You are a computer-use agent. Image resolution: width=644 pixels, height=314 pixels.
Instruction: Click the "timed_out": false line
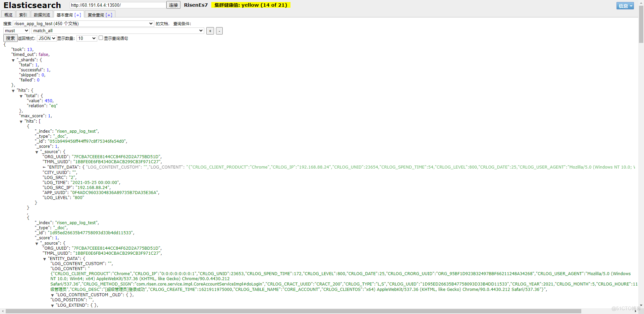[x=31, y=54]
